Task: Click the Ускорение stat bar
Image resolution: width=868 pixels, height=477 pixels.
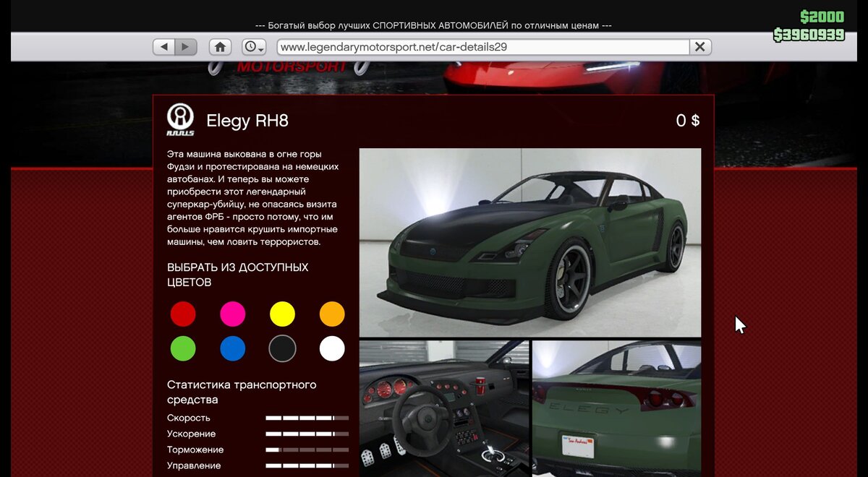Action: (307, 434)
